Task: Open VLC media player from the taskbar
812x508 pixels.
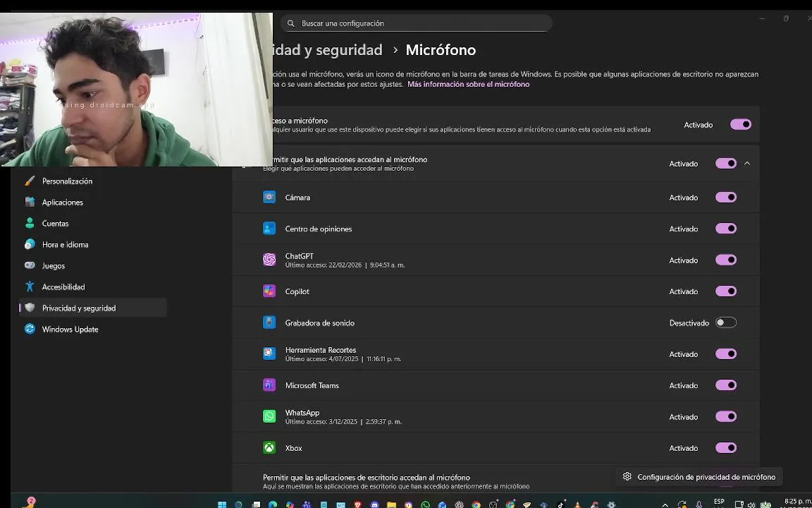Action: point(577,505)
